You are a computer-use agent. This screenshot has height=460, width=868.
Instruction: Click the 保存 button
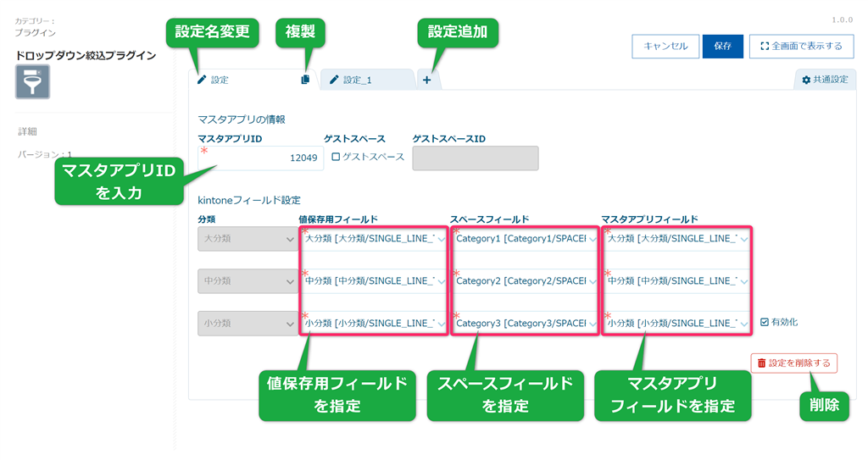(x=722, y=46)
